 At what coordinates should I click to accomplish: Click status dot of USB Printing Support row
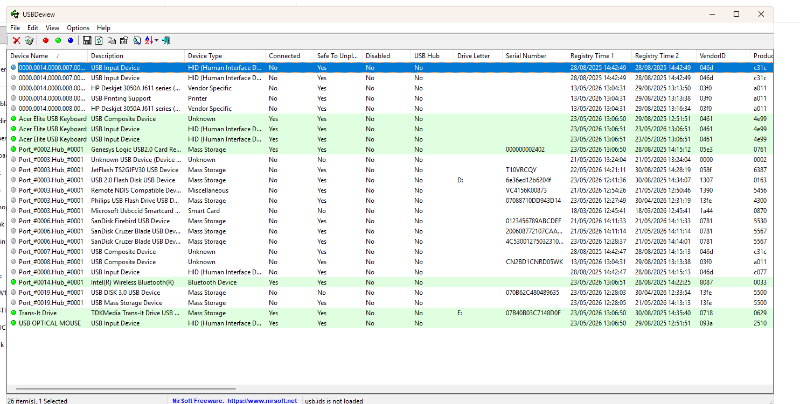tap(13, 98)
